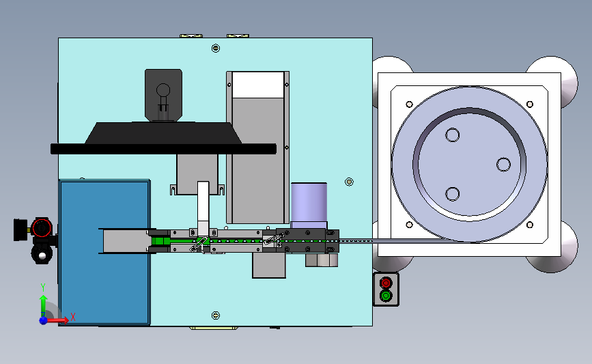Select the black trapezoidal hopper hood

[163, 133]
